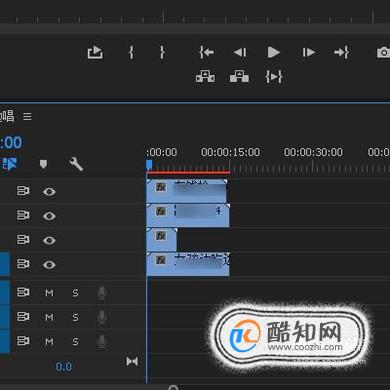The width and height of the screenshot is (390, 390).
Task: Jump to the In point with Go to In
Action: (207, 52)
